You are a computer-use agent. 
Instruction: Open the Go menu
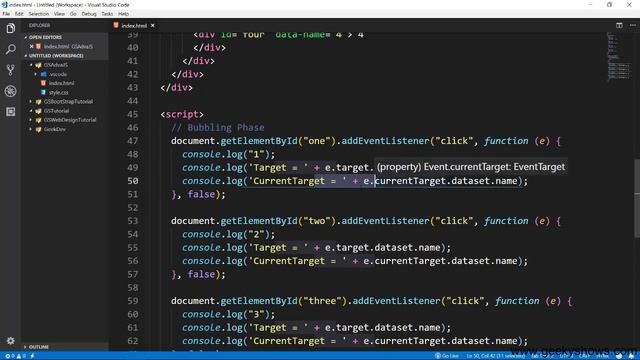click(x=73, y=14)
